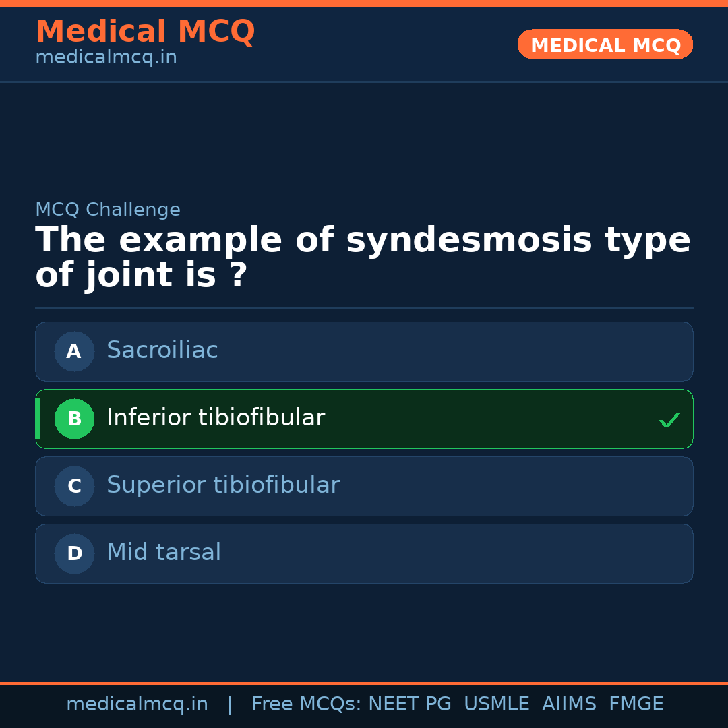
Task: Select the Inferior tibiofibular answer option
Action: (364, 419)
